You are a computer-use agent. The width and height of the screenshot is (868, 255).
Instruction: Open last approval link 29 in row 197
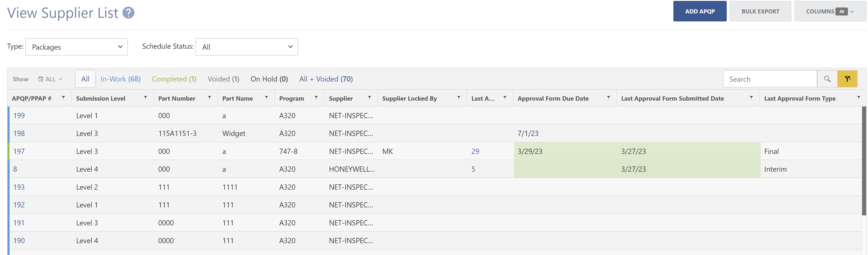(x=475, y=151)
